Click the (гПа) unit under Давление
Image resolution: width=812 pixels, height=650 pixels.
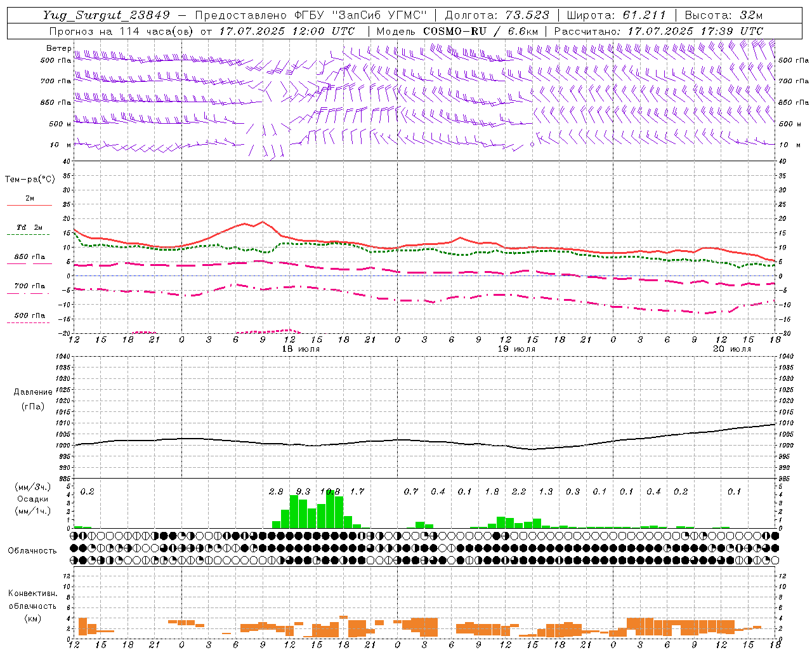[x=32, y=407]
